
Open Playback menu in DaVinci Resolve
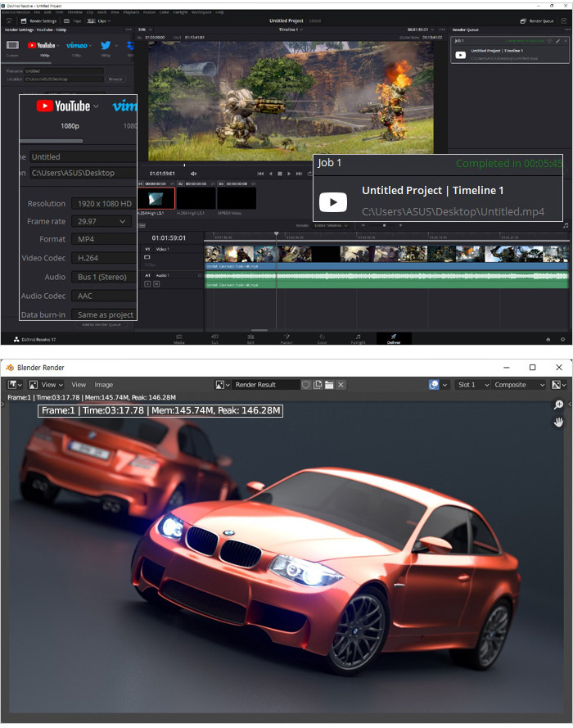(131, 12)
